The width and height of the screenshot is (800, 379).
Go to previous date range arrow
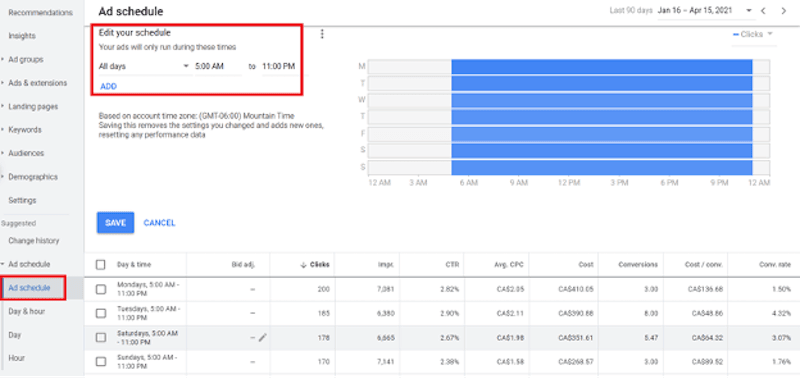763,11
